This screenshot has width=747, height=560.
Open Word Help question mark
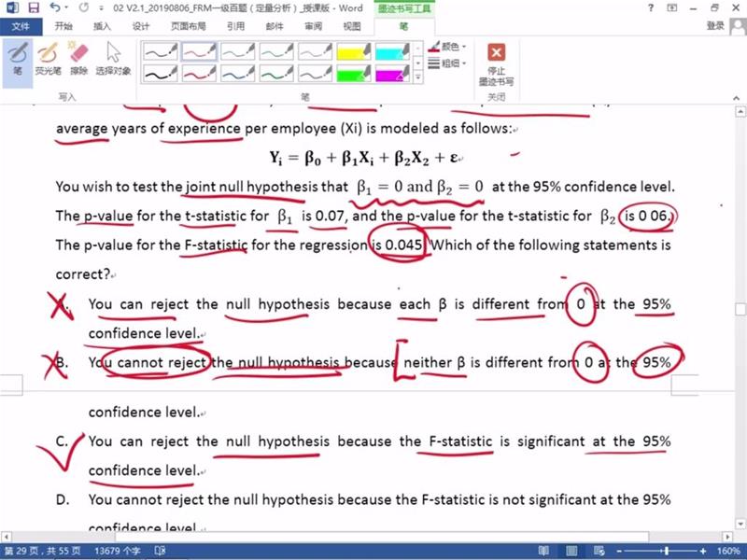pyautogui.click(x=651, y=7)
